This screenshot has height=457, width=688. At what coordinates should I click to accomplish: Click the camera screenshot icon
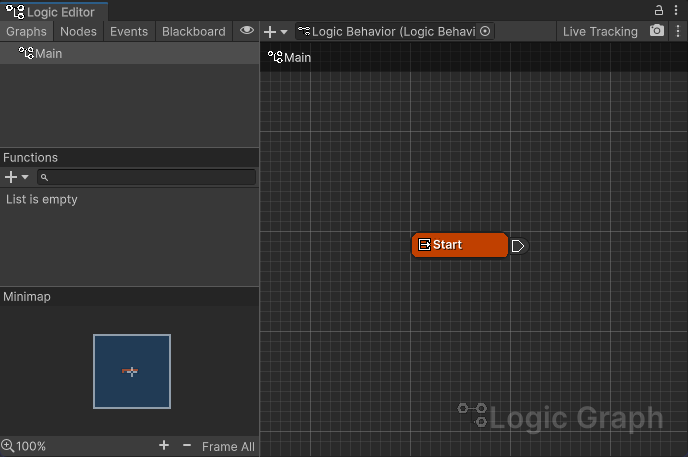pos(657,31)
